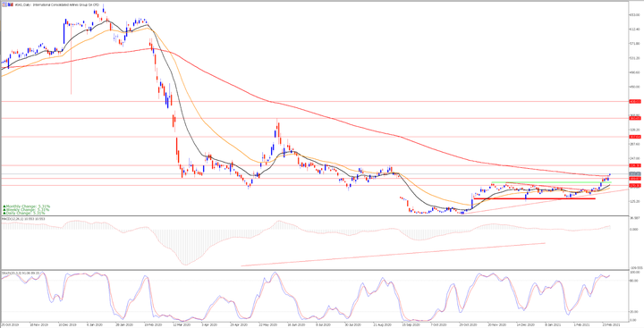Viewport: 644px width, 328px height.
Task: Click the Stochastic indicator label
Action: click(x=21, y=273)
